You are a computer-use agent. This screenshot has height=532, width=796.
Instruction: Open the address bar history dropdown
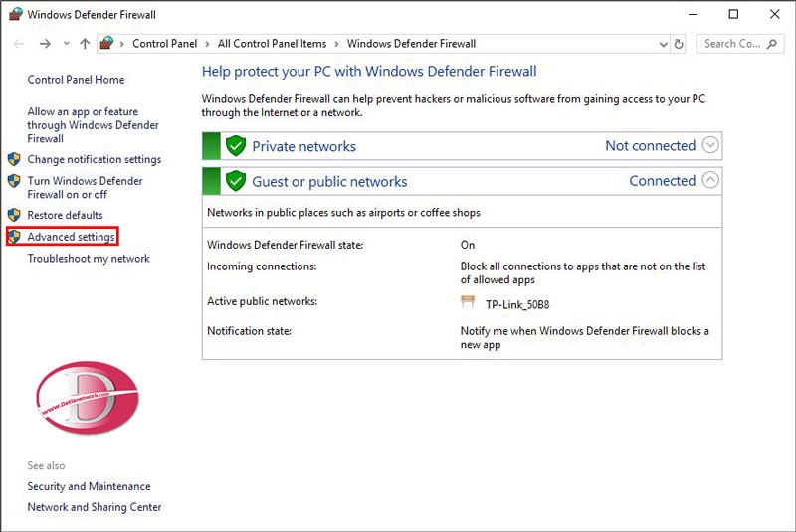tap(663, 44)
